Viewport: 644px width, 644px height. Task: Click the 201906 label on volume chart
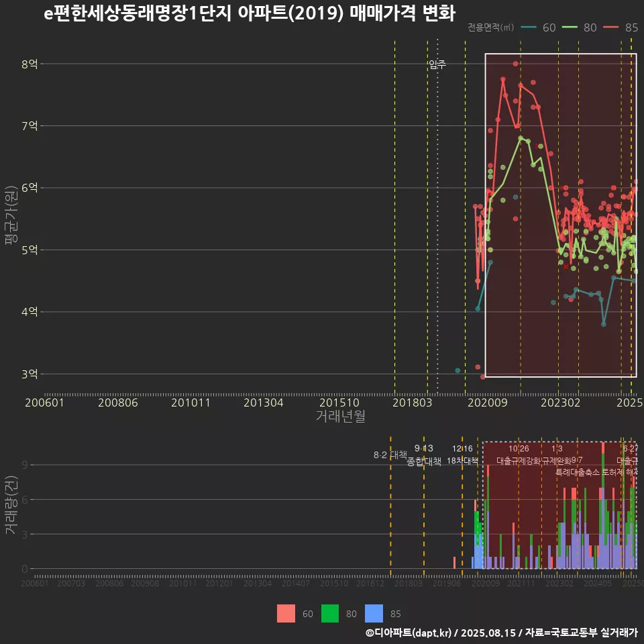(447, 583)
